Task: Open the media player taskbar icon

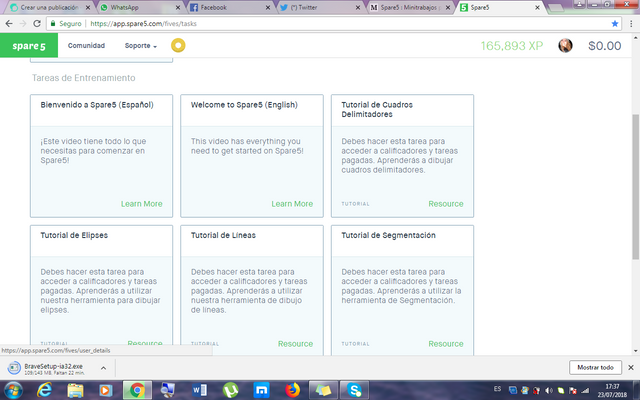Action: [106, 391]
